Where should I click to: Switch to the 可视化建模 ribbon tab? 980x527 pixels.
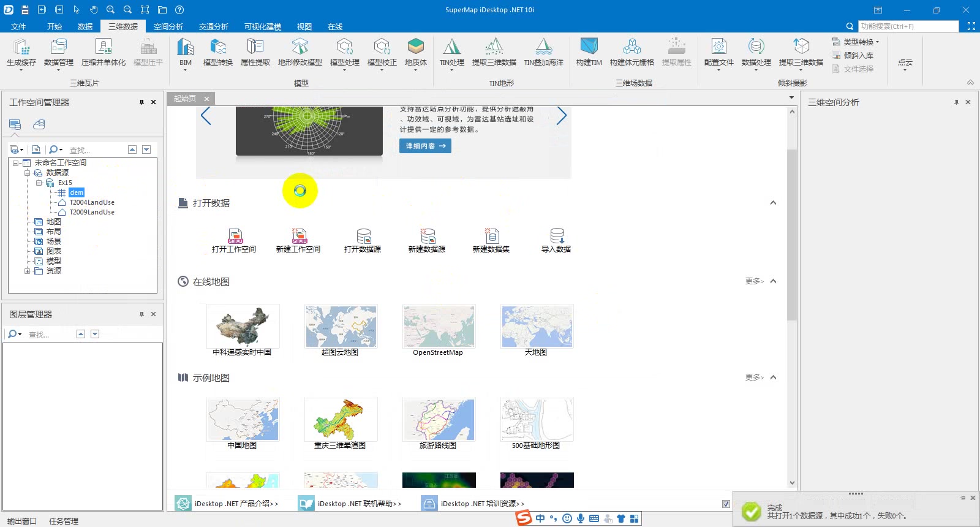click(263, 26)
